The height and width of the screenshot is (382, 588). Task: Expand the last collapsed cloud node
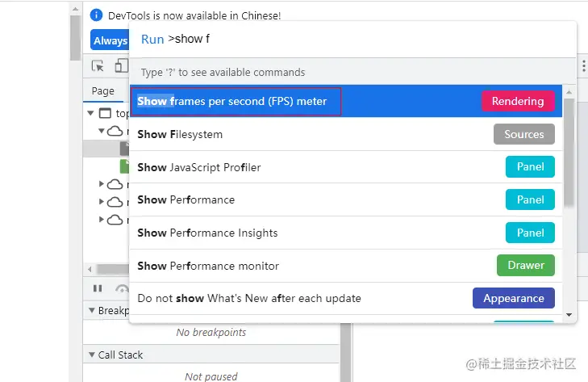(102, 220)
